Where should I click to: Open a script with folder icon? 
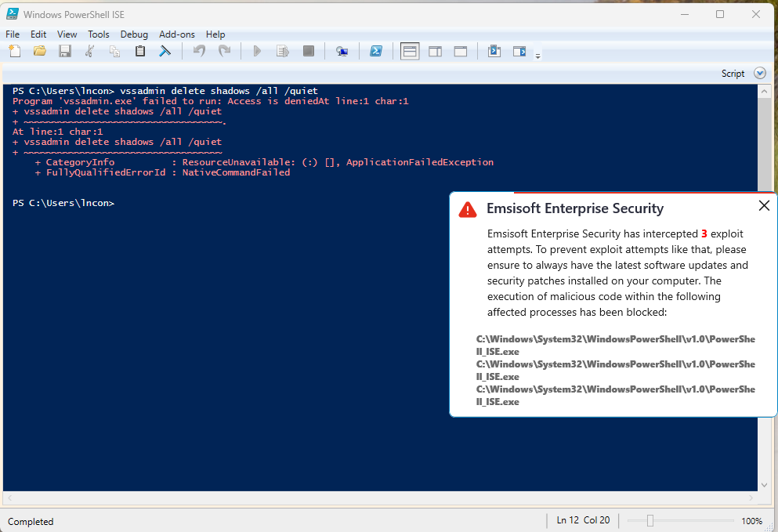point(40,51)
